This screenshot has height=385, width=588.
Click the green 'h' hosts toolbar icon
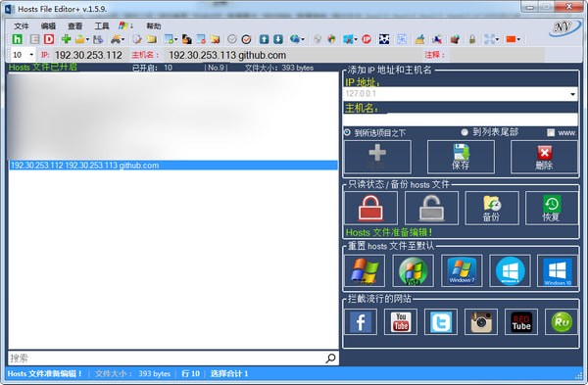coord(18,39)
